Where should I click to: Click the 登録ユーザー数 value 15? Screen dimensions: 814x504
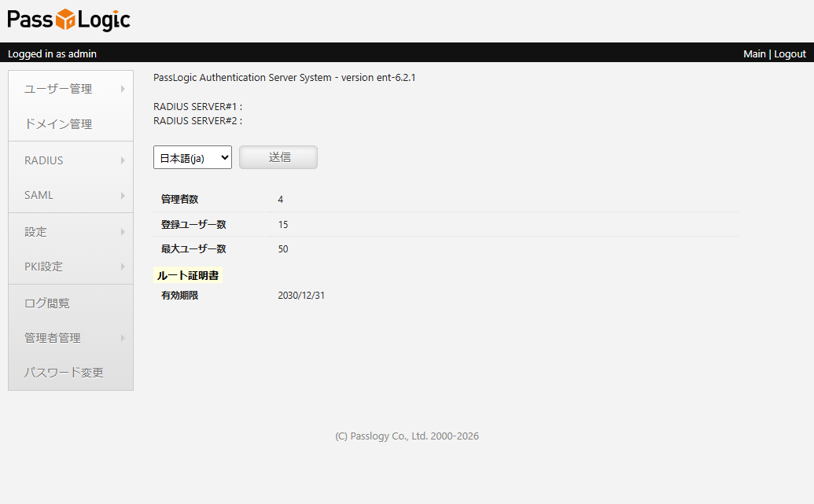point(283,225)
